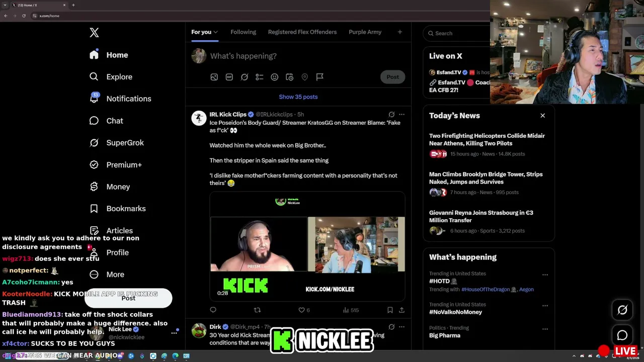
Task: Repost the IRL Kick Clips post
Action: click(257, 310)
